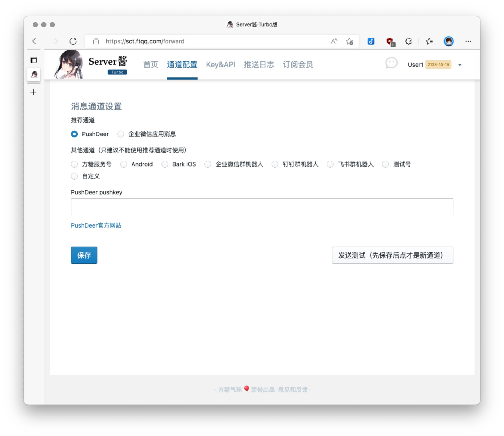Open the PushDeer官方网站 link
The image size is (504, 436).
click(96, 225)
